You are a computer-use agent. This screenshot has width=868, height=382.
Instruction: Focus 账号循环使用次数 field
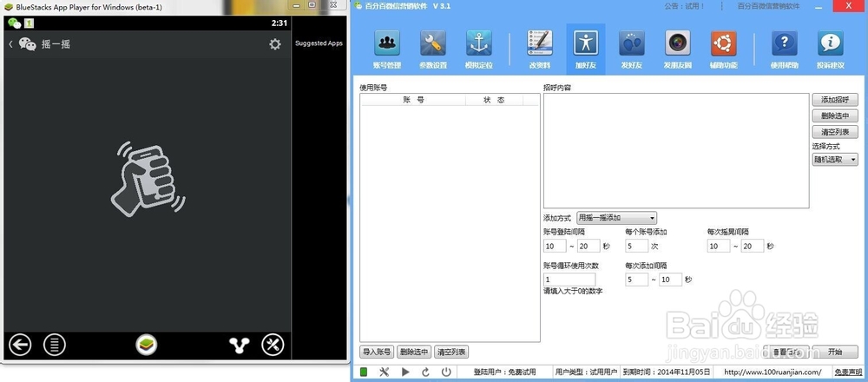[x=569, y=279]
